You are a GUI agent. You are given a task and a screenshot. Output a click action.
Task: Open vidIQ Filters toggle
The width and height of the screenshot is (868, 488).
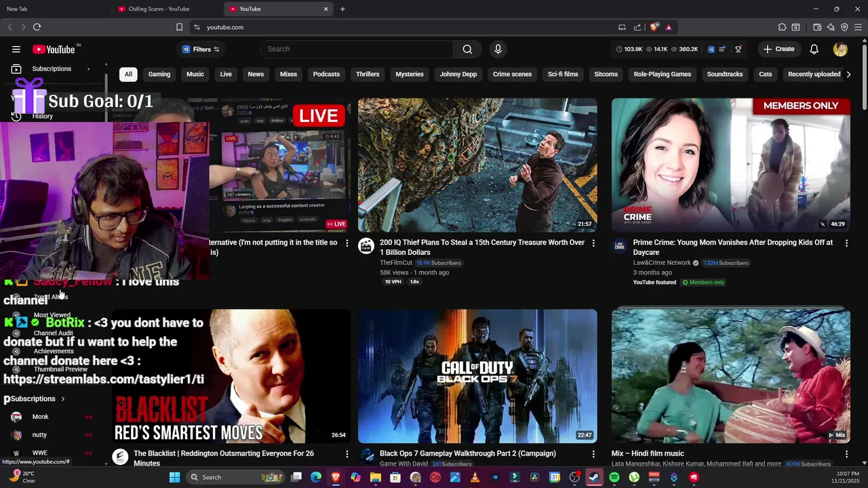201,49
